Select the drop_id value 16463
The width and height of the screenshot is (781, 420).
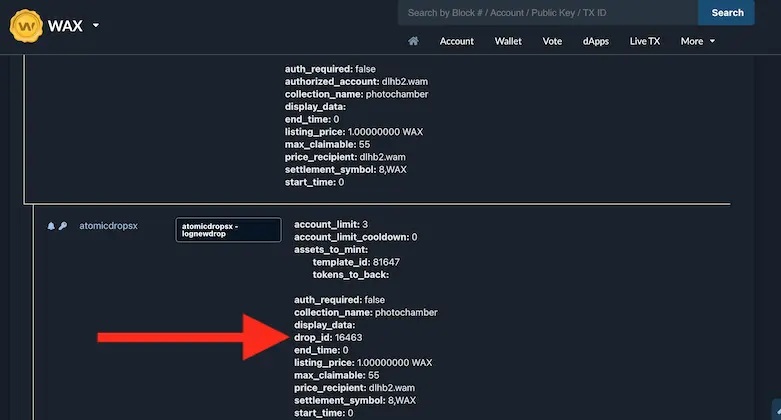tap(349, 337)
